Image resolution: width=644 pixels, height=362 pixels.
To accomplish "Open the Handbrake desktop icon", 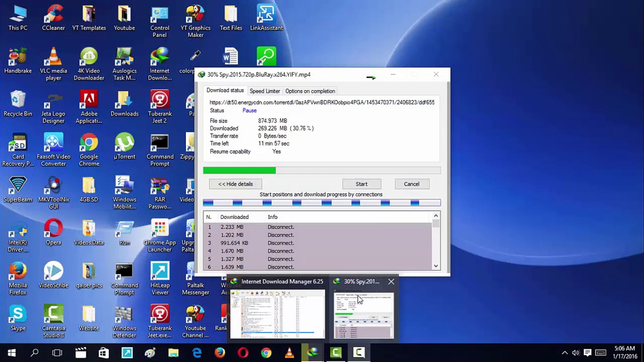I will tap(18, 60).
